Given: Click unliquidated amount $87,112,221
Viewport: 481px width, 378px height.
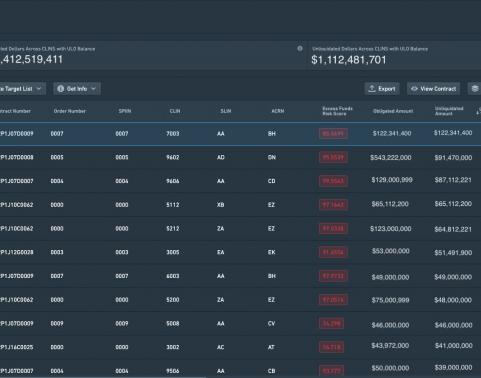Looking at the screenshot, I should [453, 180].
